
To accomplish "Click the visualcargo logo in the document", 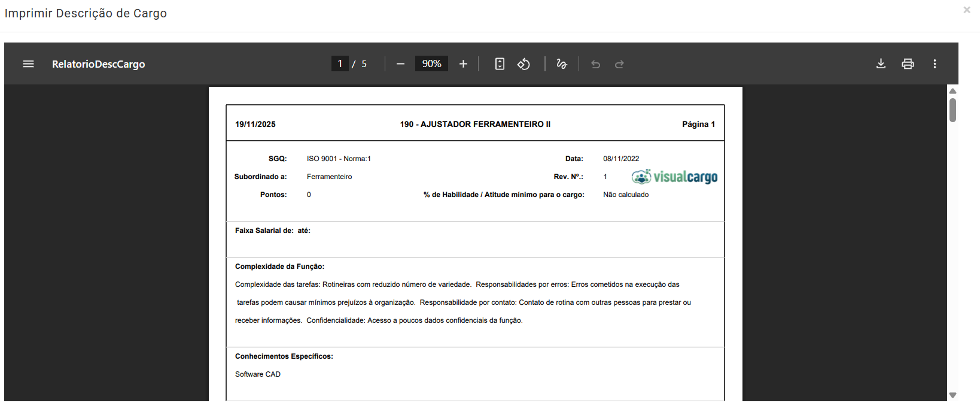I will 674,177.
